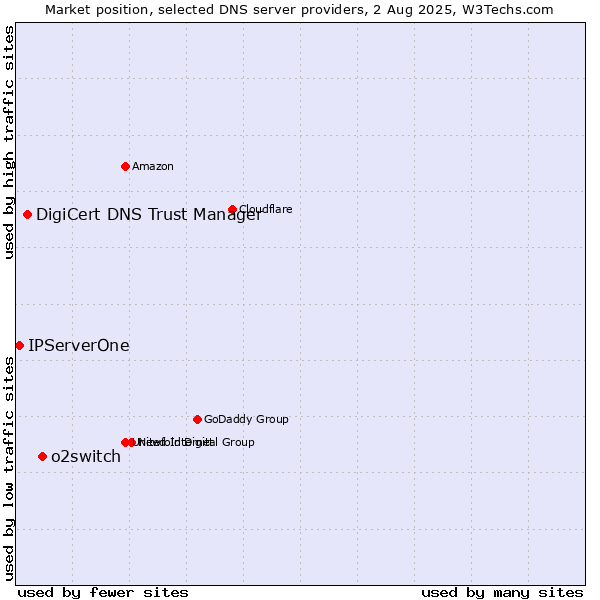Viewport: 600px width, 600px height.
Task: Click the DigiCert DNS Trust Manager data point
Action: tap(27, 215)
